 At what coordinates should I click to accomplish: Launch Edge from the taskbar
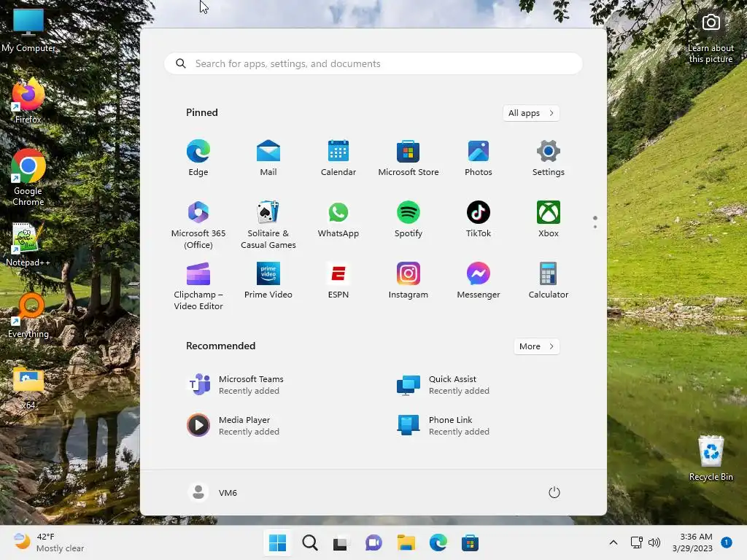click(438, 542)
